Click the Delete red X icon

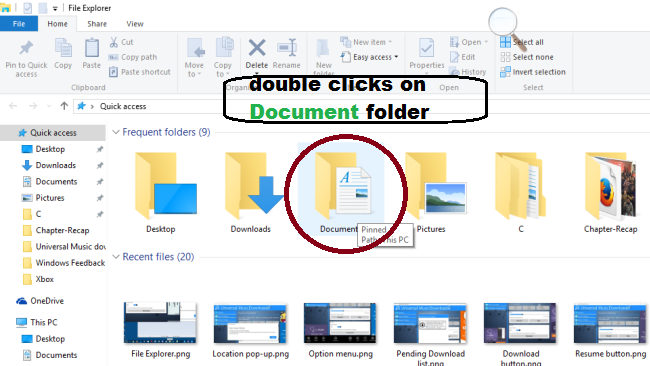pos(257,48)
